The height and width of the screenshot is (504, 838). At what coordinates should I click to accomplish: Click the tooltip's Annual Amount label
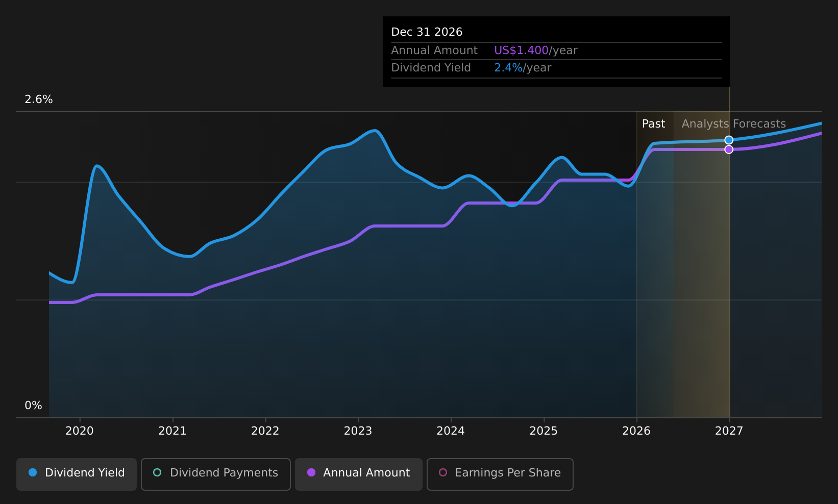point(434,51)
